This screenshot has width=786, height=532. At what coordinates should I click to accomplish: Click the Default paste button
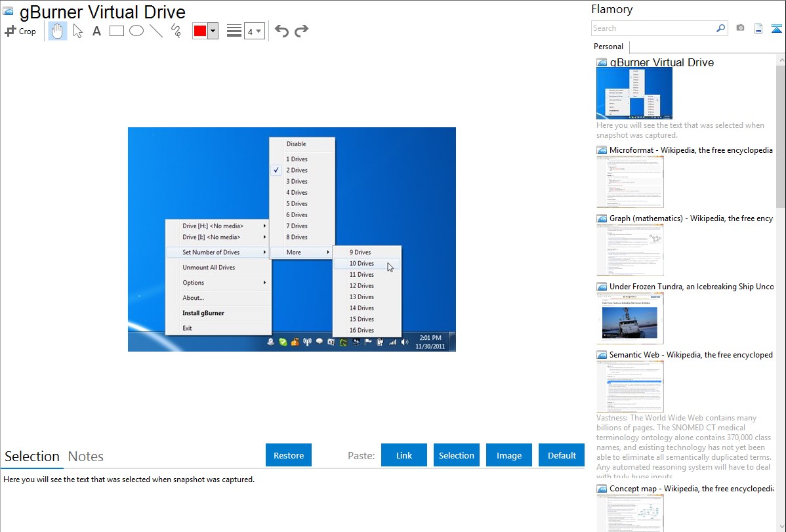[x=562, y=455]
